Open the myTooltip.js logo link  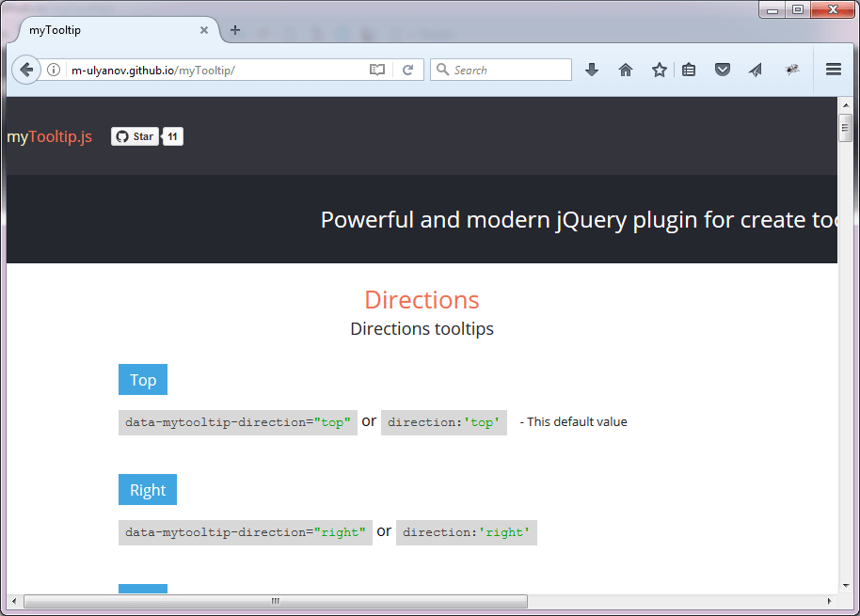point(49,136)
